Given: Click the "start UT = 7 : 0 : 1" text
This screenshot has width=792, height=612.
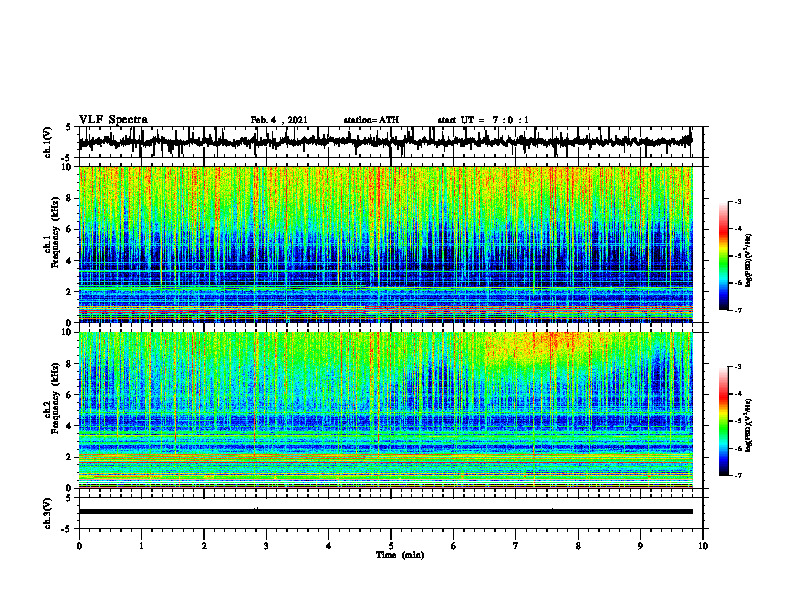Looking at the screenshot, I should click(x=483, y=120).
